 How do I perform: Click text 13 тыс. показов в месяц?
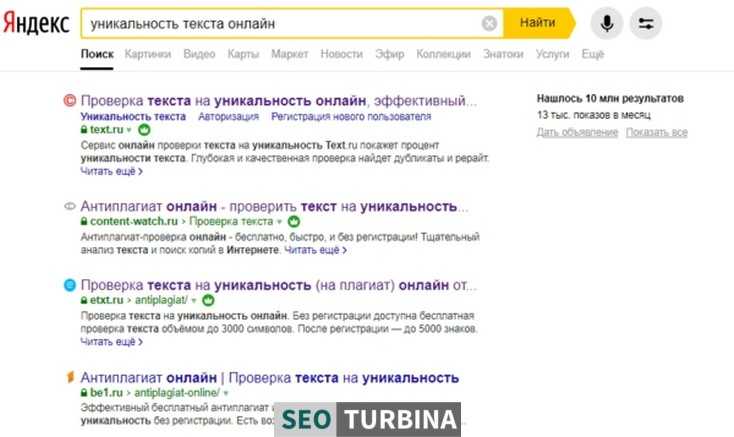(594, 115)
